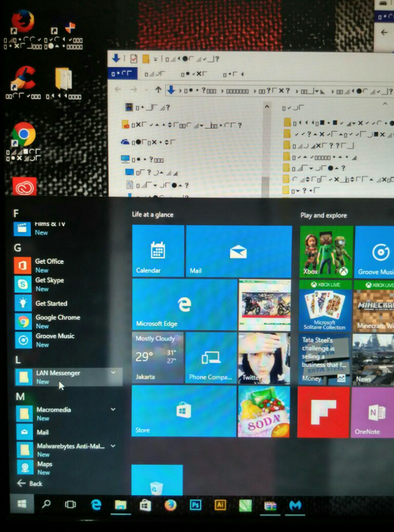Open the Phone Companion tile
Image resolution: width=394 pixels, height=532 pixels.
[211, 357]
